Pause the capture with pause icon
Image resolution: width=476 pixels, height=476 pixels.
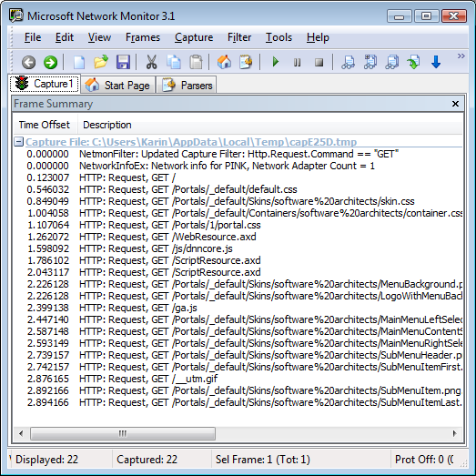point(298,63)
